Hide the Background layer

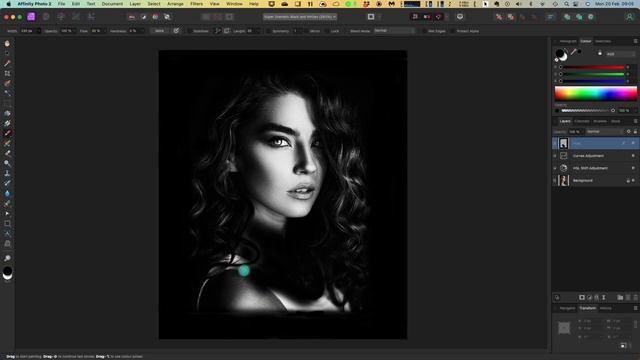click(633, 180)
